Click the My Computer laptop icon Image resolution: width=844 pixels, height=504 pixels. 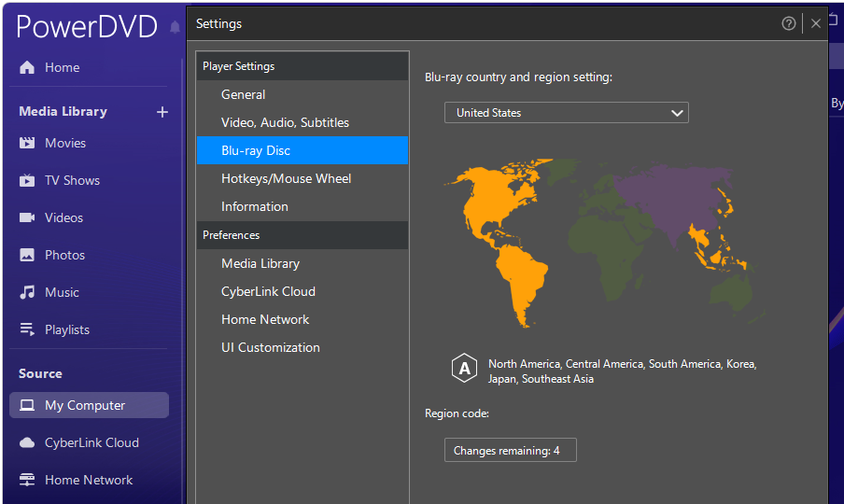coord(27,405)
